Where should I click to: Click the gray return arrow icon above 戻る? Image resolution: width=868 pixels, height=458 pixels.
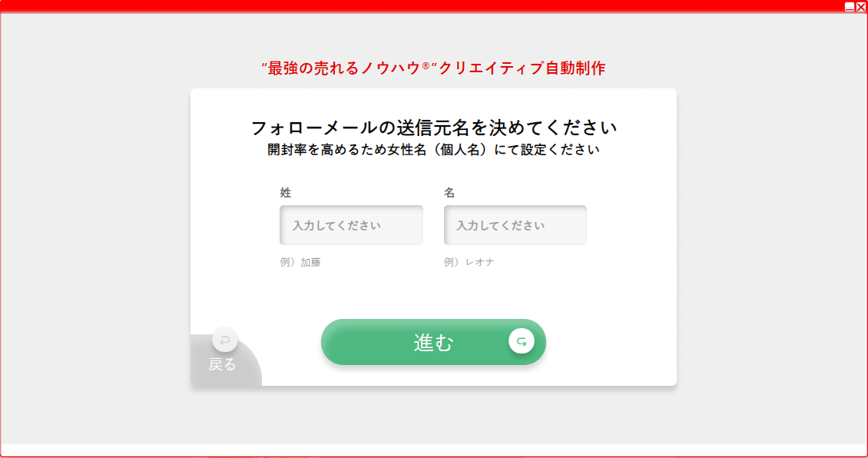[x=225, y=340]
